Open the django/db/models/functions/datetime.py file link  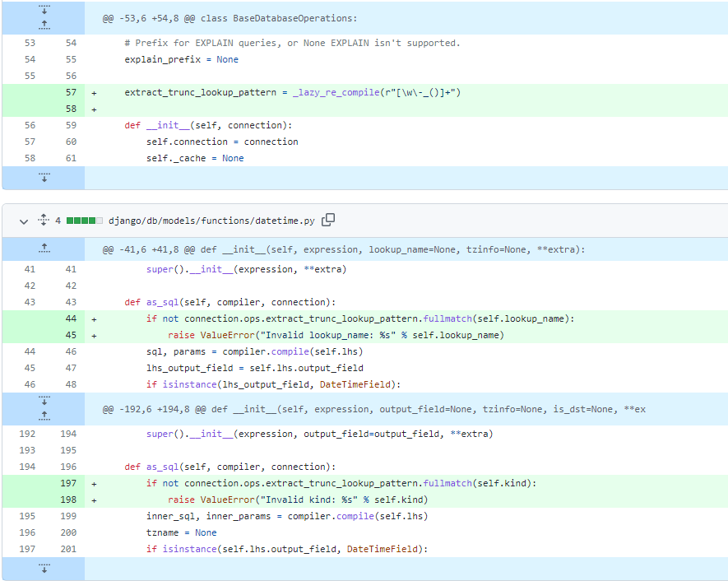pos(211,221)
